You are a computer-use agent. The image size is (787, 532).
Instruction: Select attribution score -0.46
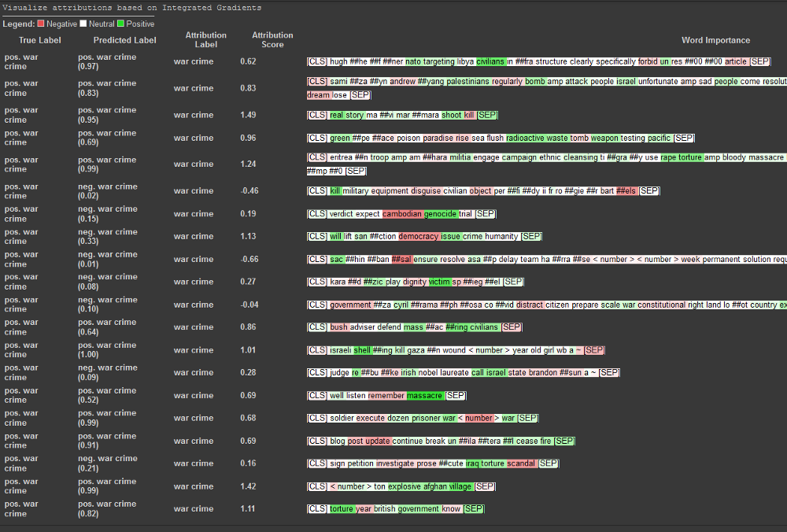point(249,190)
